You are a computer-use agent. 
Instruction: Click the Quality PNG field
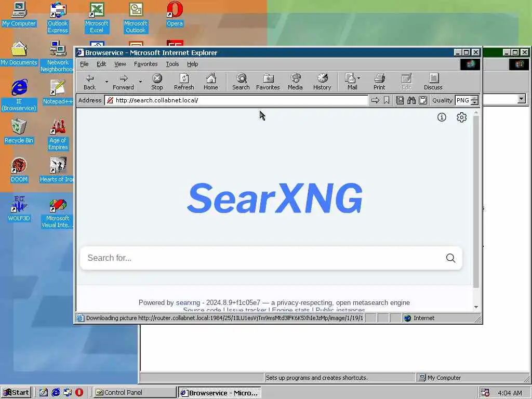click(x=463, y=100)
